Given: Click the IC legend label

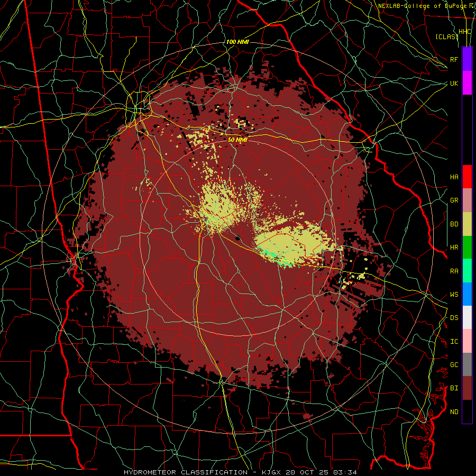Looking at the screenshot, I should coord(454,342).
